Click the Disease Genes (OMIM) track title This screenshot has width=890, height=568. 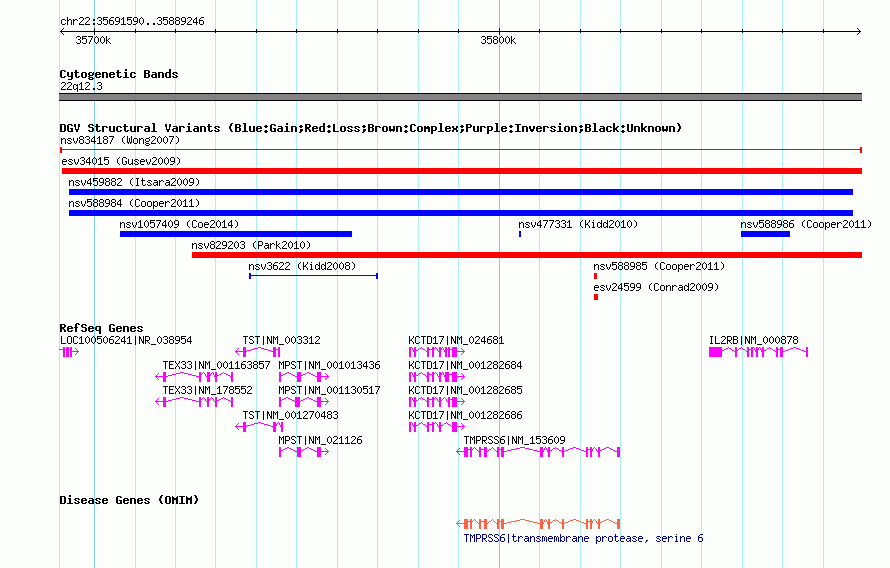coord(129,500)
